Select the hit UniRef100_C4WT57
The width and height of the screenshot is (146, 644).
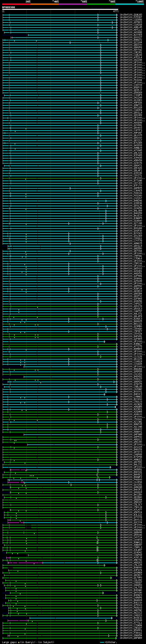click(131, 311)
